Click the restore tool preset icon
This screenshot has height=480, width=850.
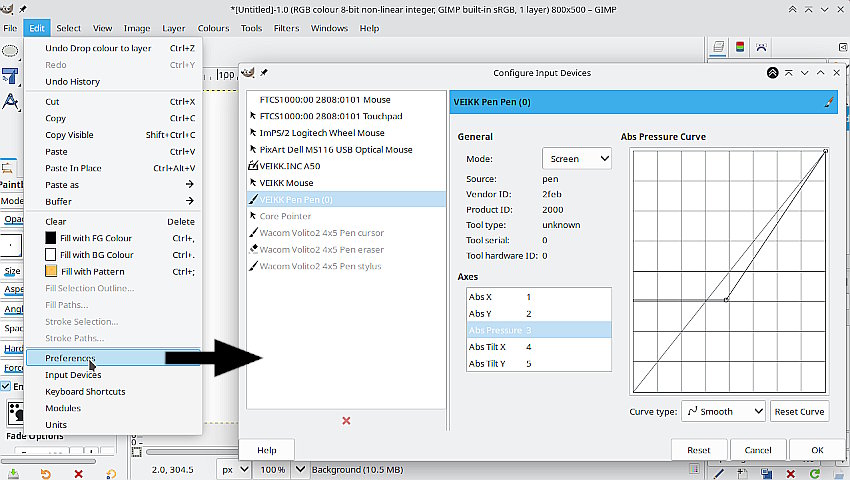click(46, 472)
